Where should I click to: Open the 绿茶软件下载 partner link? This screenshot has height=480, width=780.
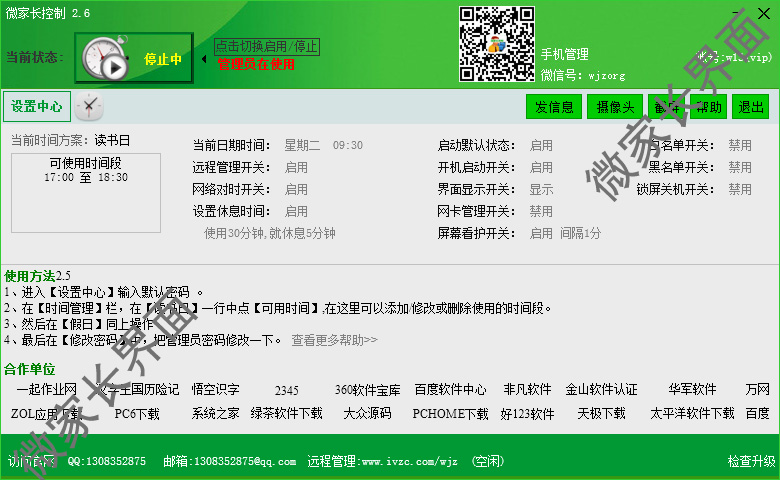(x=287, y=413)
